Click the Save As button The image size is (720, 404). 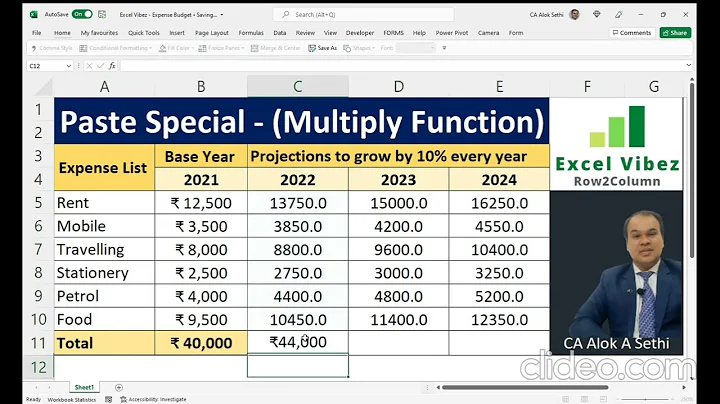(322, 48)
